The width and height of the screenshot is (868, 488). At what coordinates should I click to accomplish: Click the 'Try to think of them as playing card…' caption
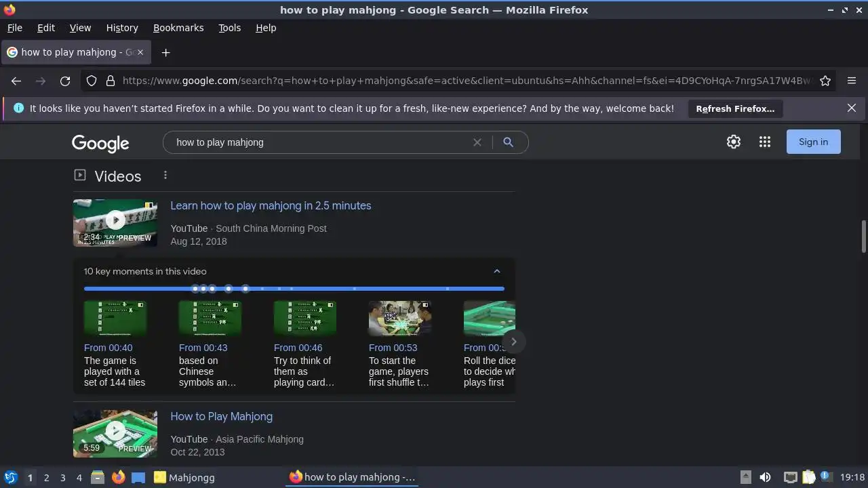pos(304,371)
